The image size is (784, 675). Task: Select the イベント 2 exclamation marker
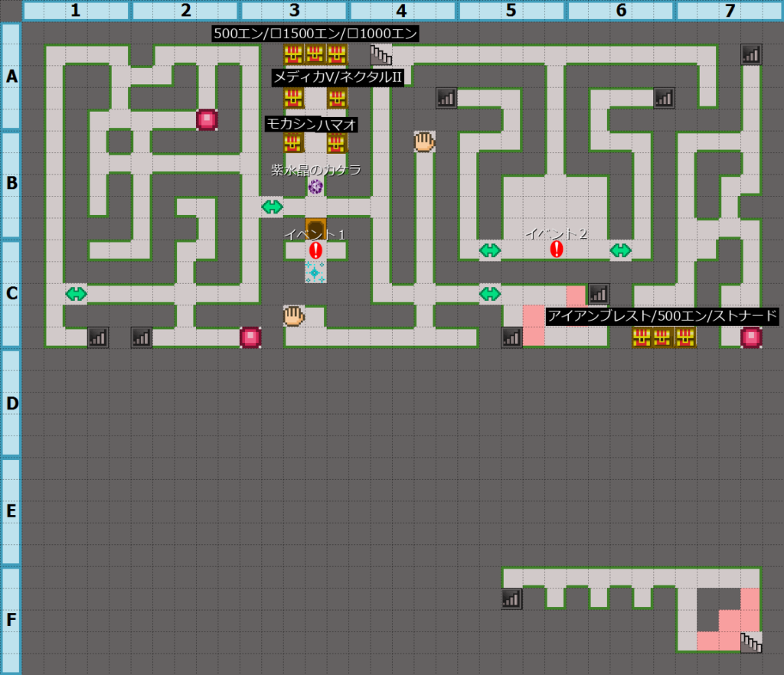click(x=557, y=249)
